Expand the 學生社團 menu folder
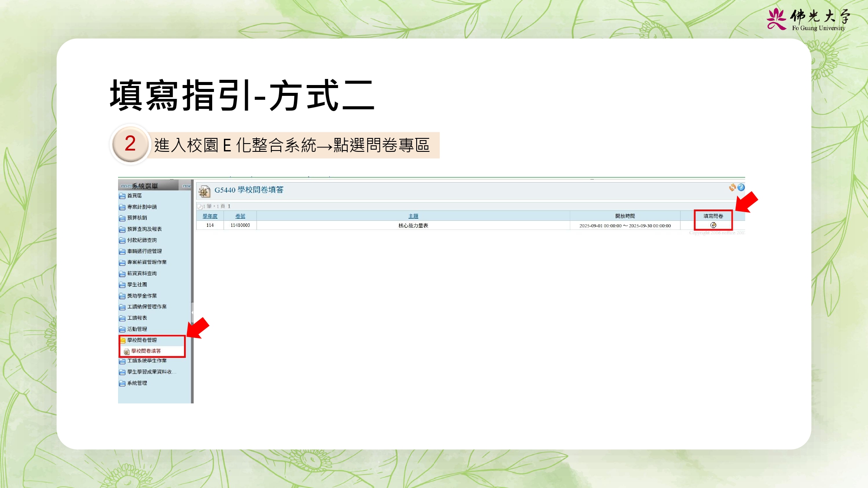The image size is (868, 488). coord(137,285)
